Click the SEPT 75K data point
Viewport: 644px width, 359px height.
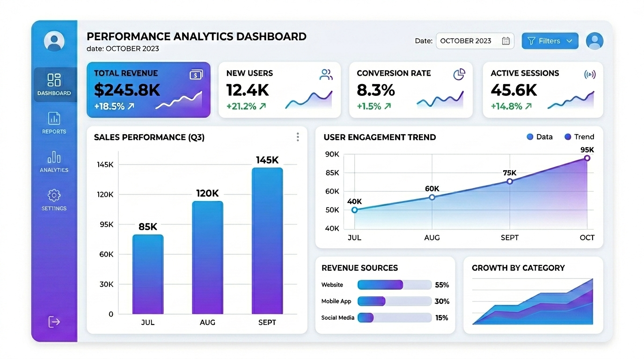(510, 181)
